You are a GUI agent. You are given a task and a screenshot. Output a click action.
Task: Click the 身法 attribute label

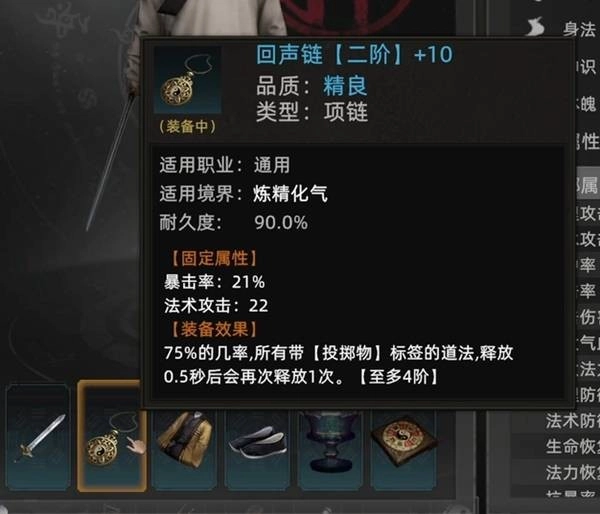[x=579, y=29]
